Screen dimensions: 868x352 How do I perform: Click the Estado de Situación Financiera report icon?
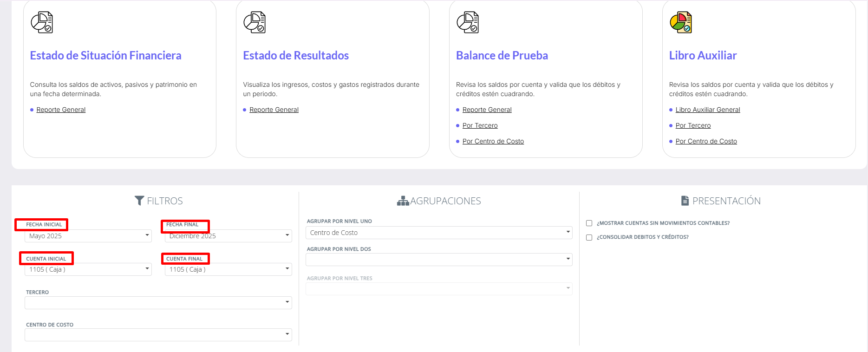42,22
